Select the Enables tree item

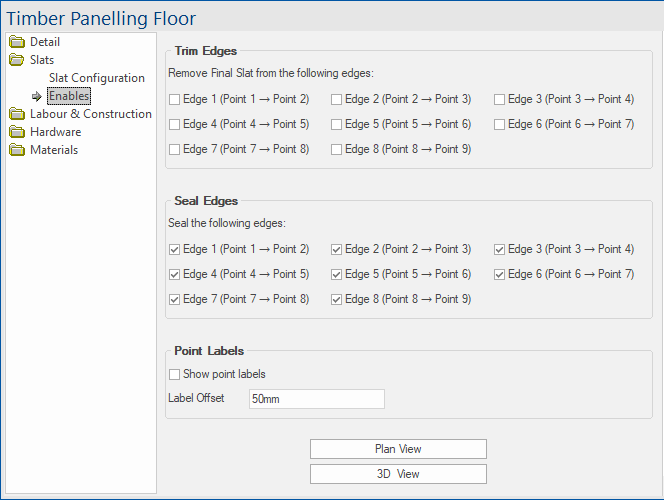[69, 96]
